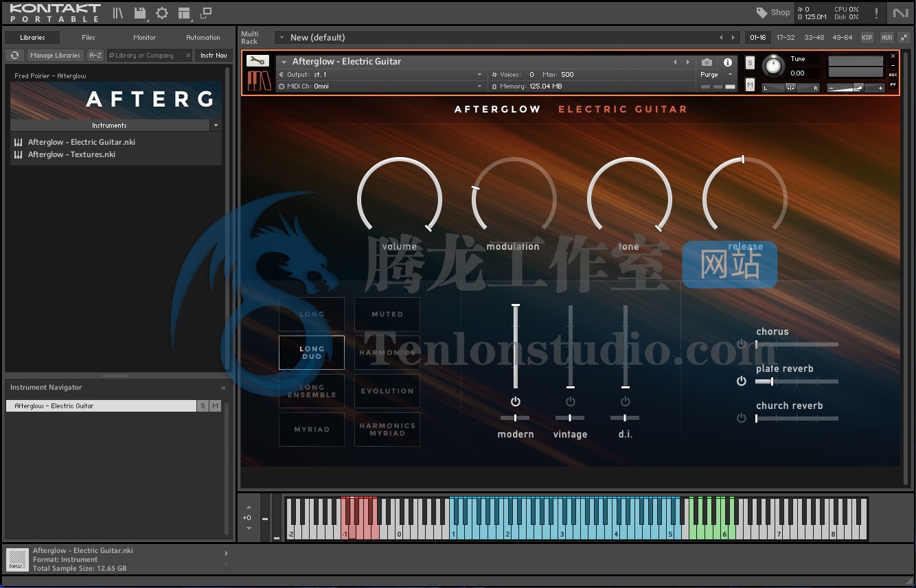Solo instrument in Instrument Navigator
The width and height of the screenshot is (916, 588).
coord(203,406)
